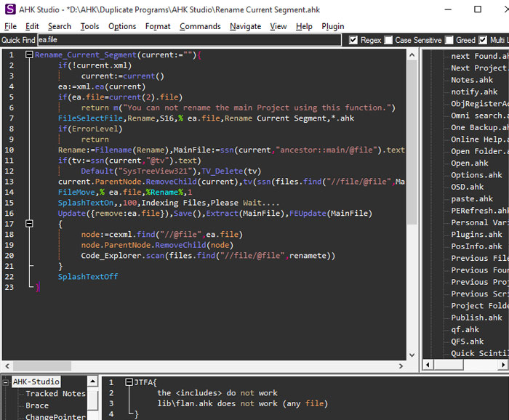Select Tracked Notes in project tree
Screen dimensions: 509x420
click(x=55, y=393)
